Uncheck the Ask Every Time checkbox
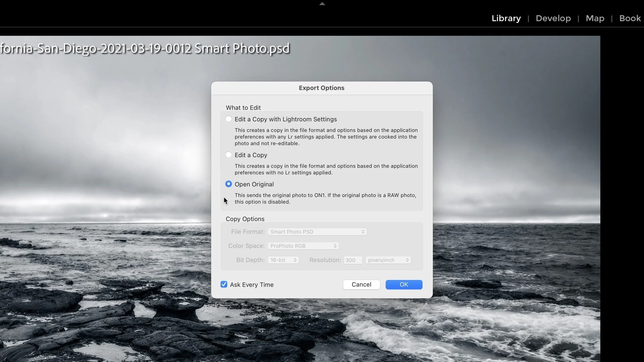 tap(224, 285)
